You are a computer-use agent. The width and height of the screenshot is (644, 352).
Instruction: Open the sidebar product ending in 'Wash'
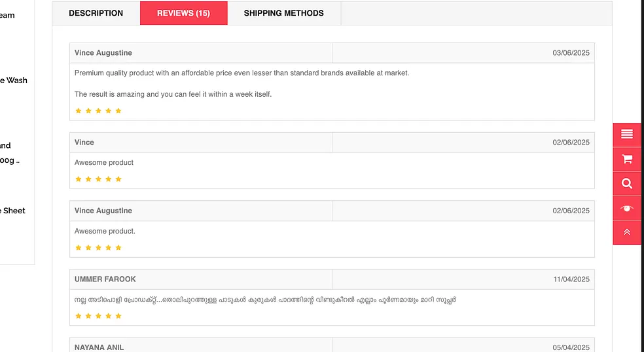pyautogui.click(x=13, y=80)
